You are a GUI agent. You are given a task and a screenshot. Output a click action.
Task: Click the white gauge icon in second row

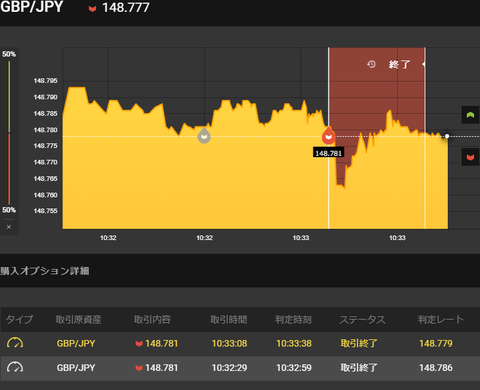[x=15, y=367]
